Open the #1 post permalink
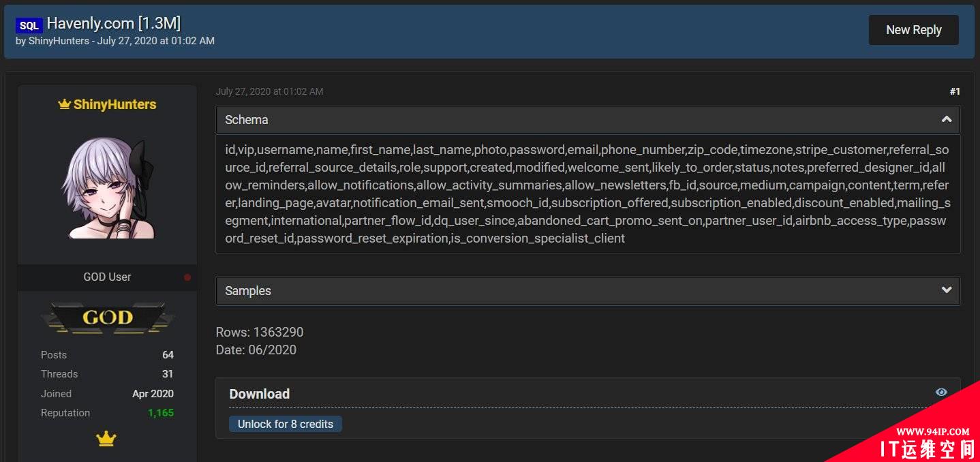Viewport: 980px width, 462px height. [955, 91]
